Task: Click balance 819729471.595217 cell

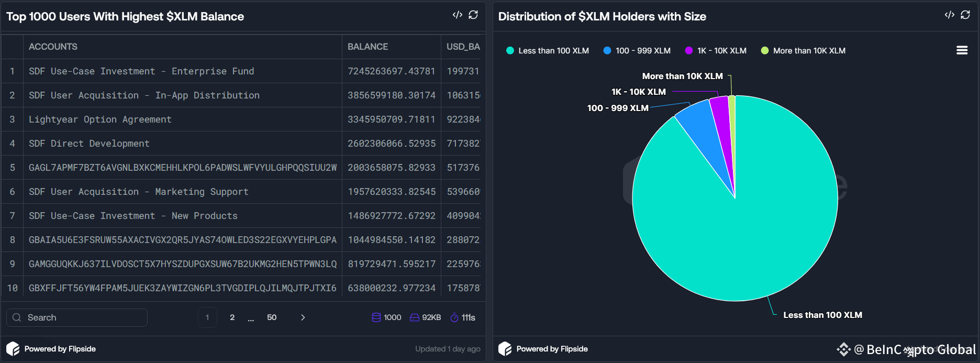Action: coord(392,264)
